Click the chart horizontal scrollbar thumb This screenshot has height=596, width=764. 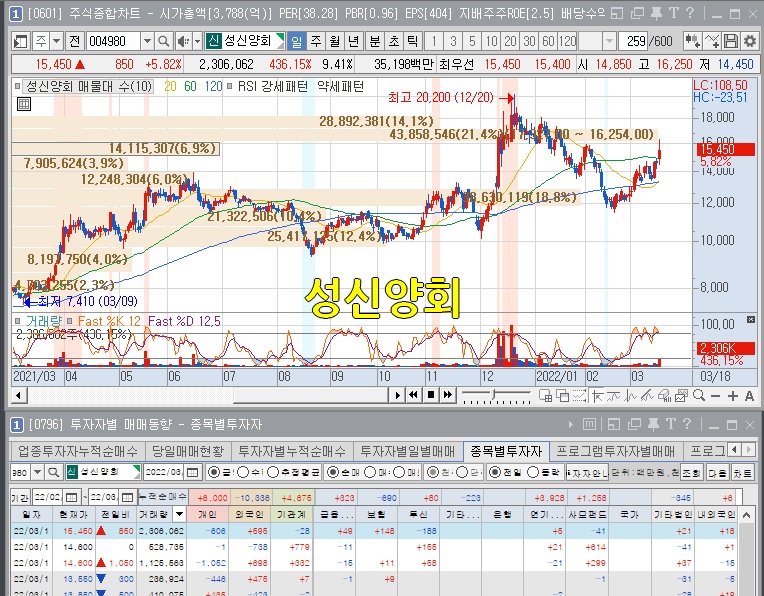310,395
